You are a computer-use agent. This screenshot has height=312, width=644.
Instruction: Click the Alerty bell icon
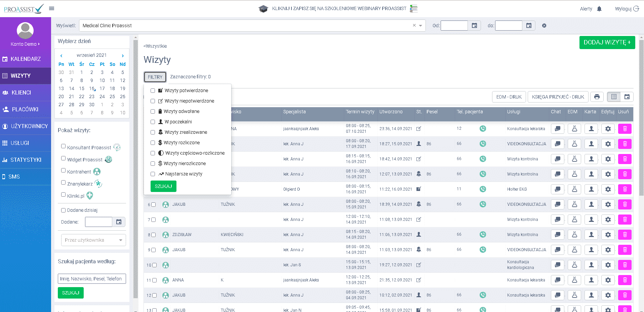click(599, 9)
